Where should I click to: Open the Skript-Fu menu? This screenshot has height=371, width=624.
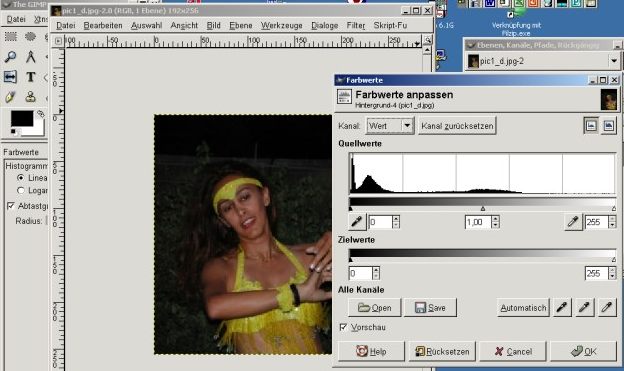[390, 25]
